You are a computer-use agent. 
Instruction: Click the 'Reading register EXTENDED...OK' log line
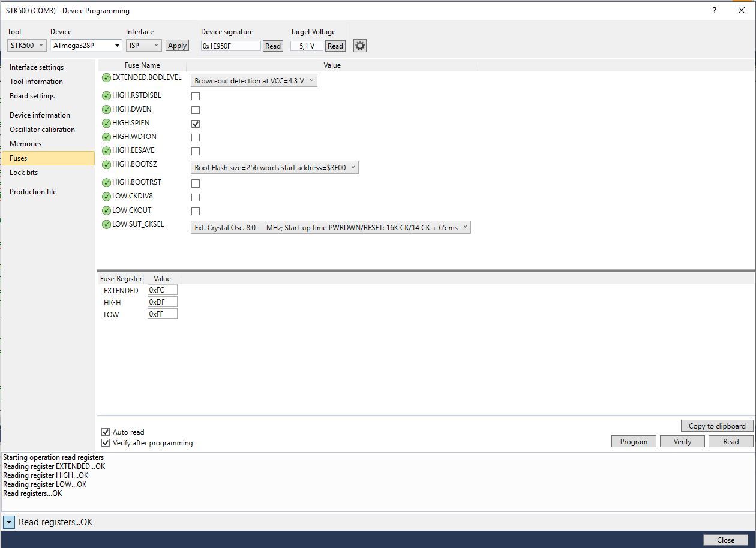coord(54,466)
